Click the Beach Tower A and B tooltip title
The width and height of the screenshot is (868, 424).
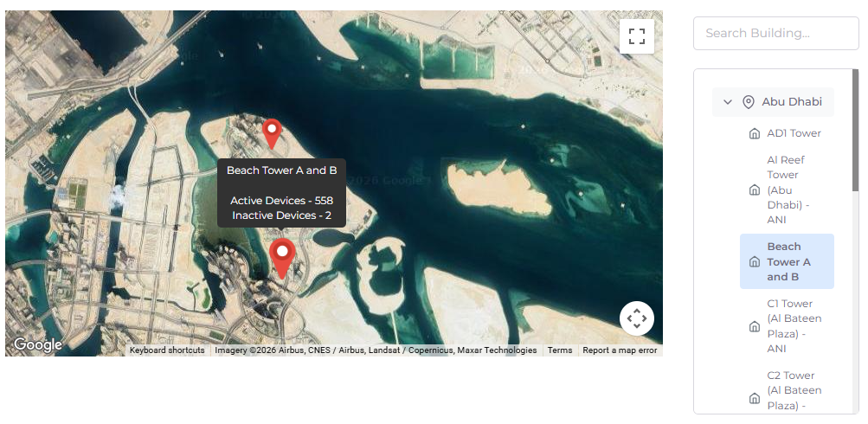pos(282,170)
